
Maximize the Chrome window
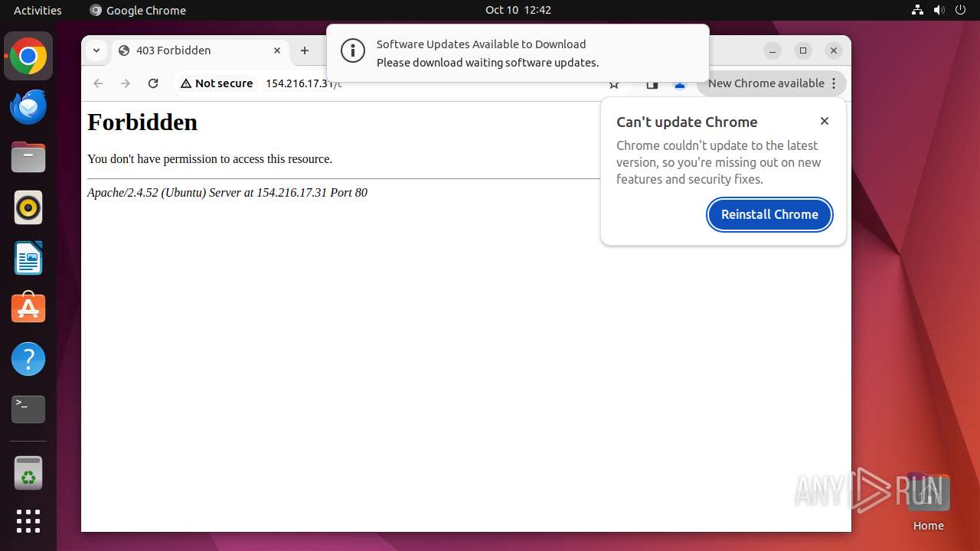click(x=803, y=51)
